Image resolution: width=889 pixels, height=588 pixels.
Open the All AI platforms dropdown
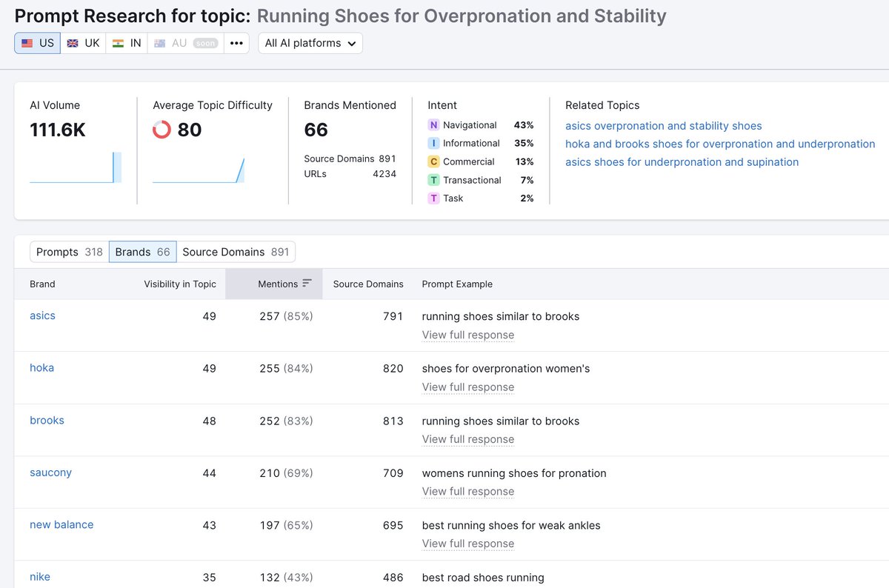[310, 42]
